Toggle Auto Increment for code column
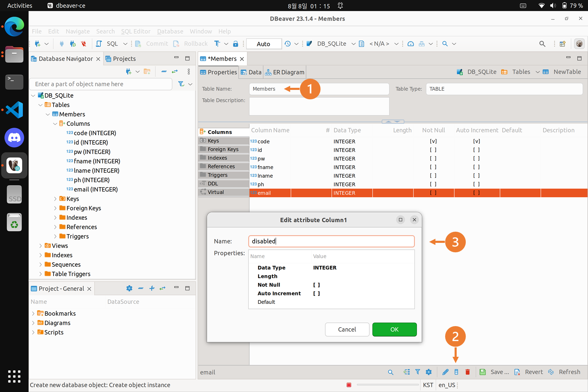This screenshot has width=588, height=392. [x=477, y=141]
